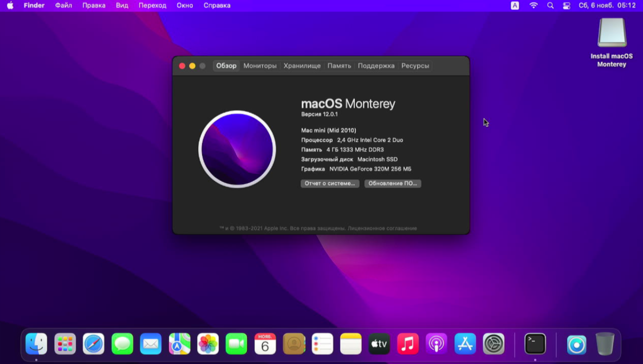Open the Переход menu
The image size is (643, 364).
coord(153,5)
